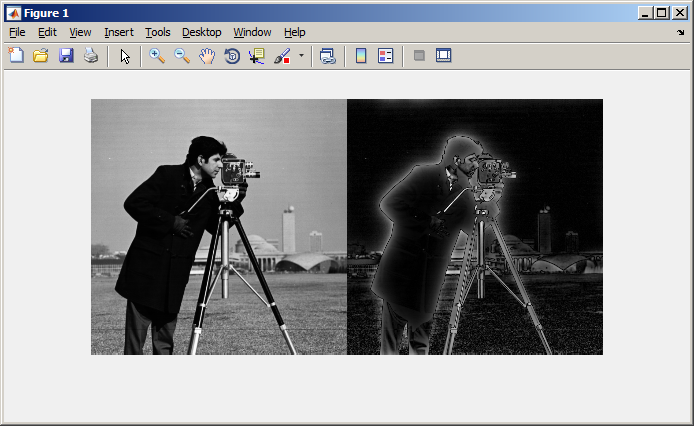Toggle Zoom In mode on
The height and width of the screenshot is (426, 694).
coord(157,56)
